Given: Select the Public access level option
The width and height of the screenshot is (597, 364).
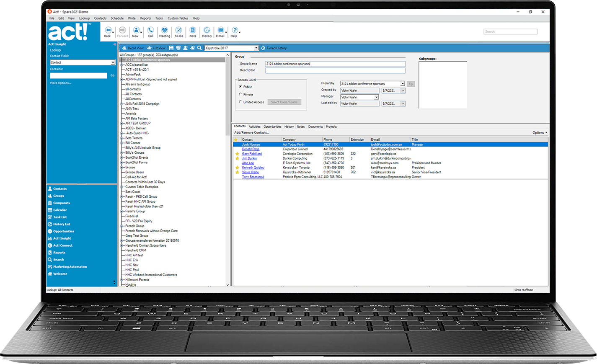Looking at the screenshot, I should pyautogui.click(x=240, y=87).
